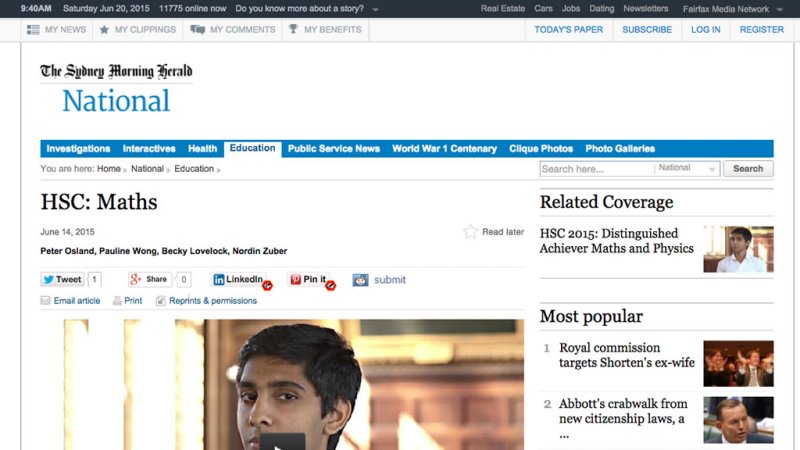Select the Education tab
Viewport: 800px width, 450px height.
253,148
